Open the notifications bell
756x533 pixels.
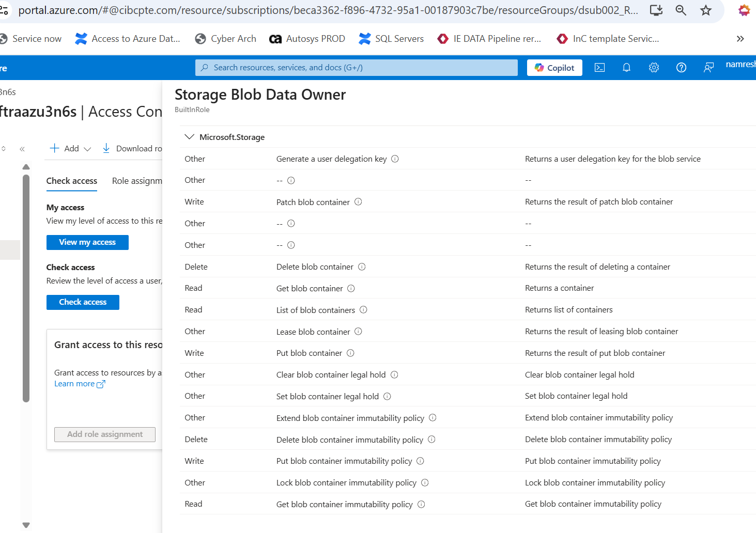(x=626, y=68)
